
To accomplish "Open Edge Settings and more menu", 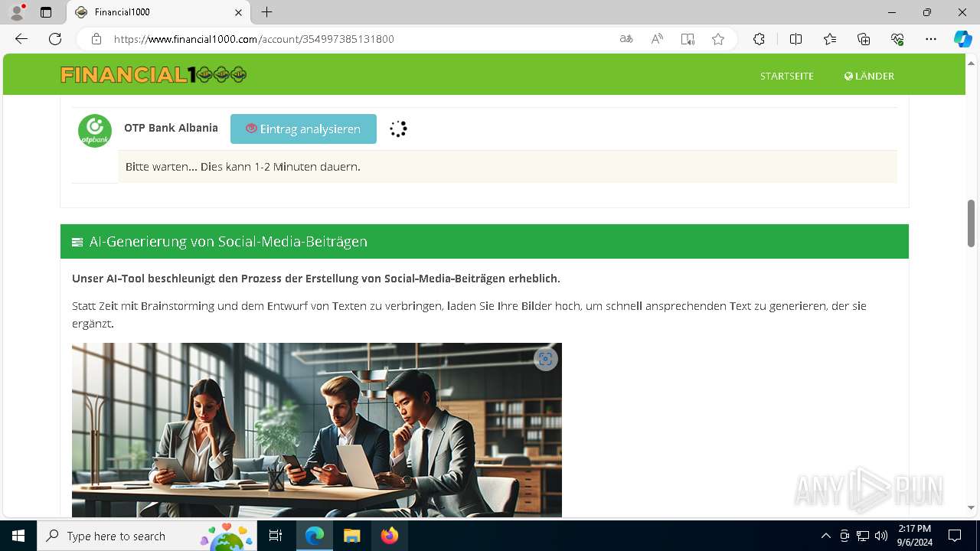I will coord(931,39).
